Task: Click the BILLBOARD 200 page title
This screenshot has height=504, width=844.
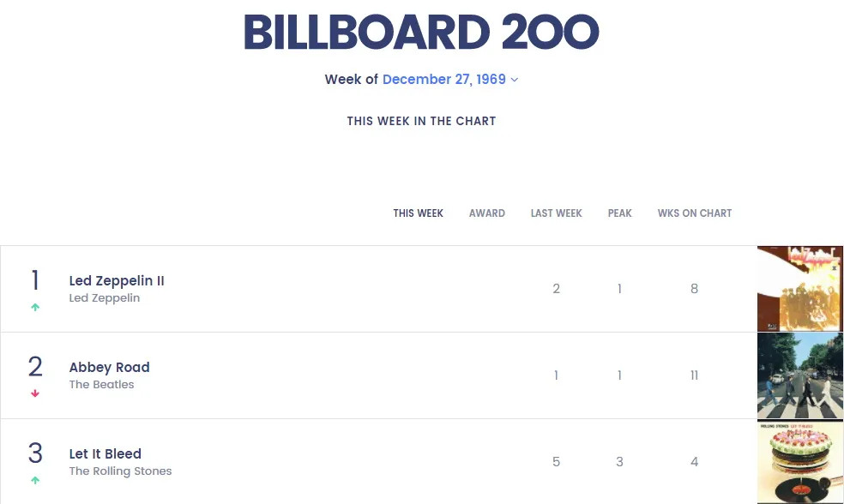Action: coord(421,33)
